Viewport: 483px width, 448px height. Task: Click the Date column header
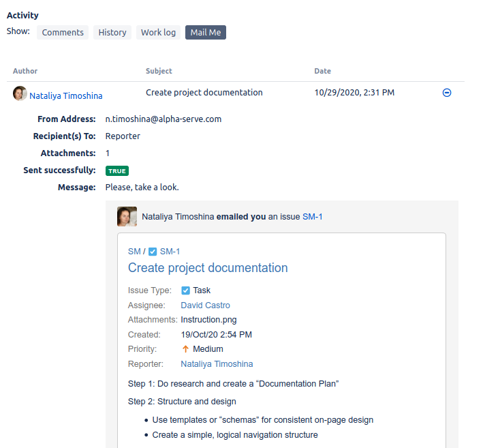coord(322,71)
